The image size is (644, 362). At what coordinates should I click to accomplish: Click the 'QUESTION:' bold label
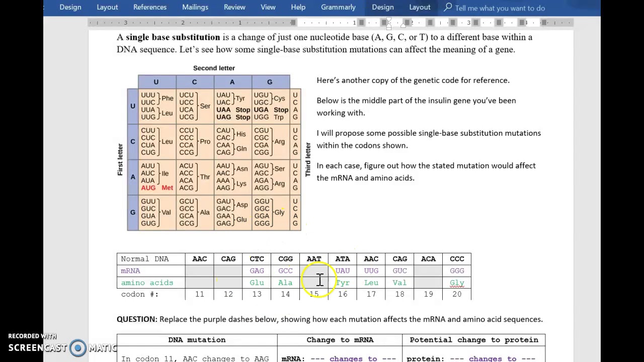point(137,319)
